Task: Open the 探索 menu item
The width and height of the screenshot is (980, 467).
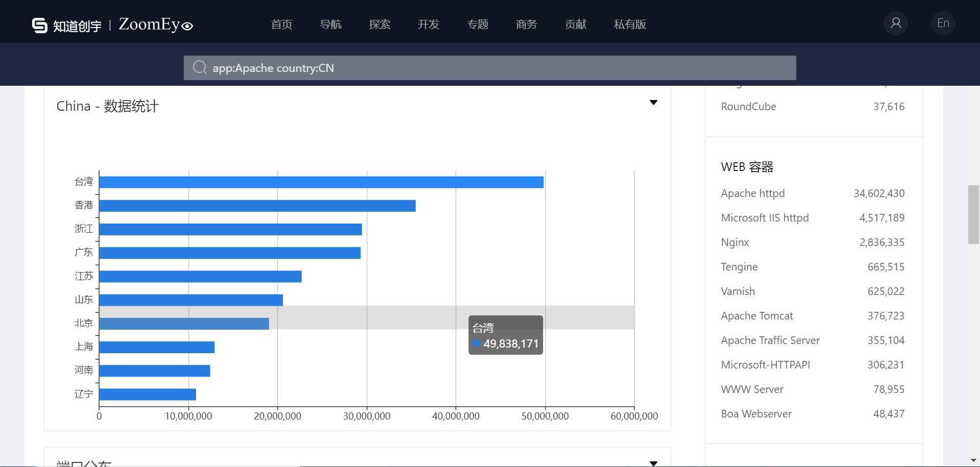Action: (380, 24)
